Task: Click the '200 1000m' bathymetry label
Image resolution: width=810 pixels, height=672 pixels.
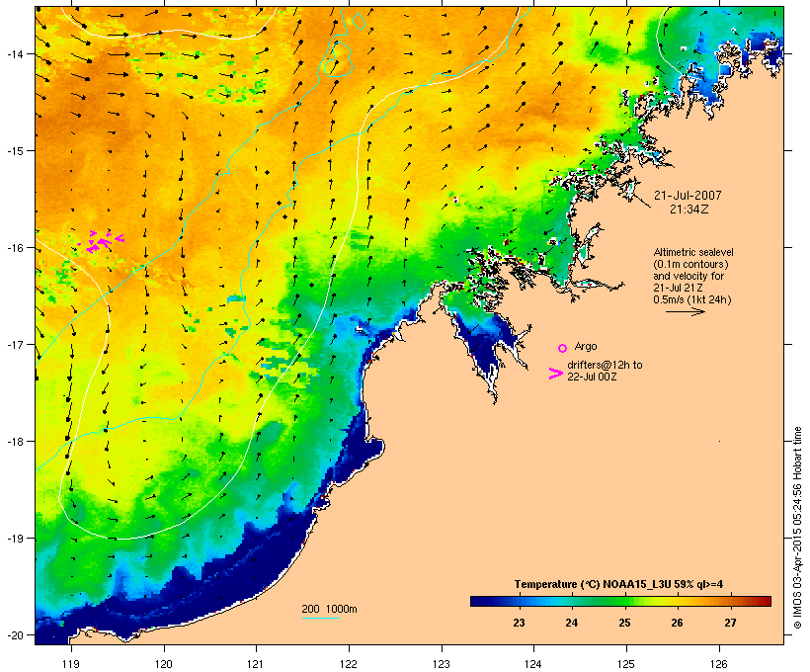Action: click(x=329, y=609)
